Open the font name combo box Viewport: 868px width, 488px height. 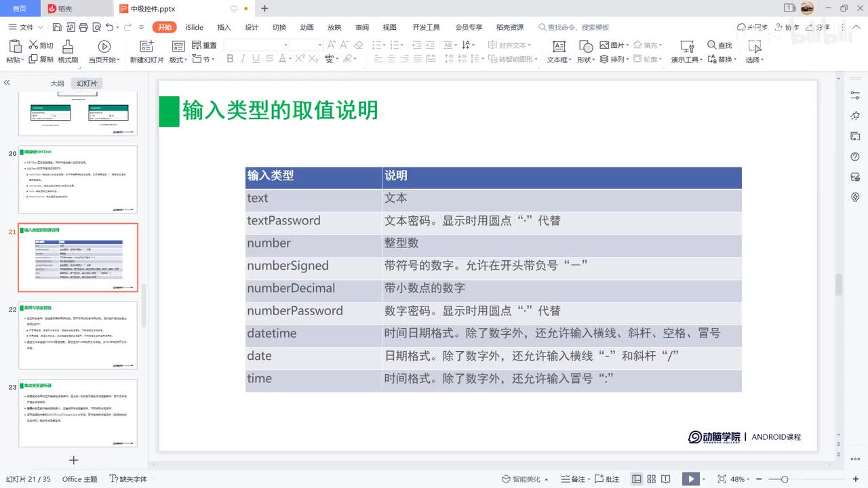pos(256,45)
